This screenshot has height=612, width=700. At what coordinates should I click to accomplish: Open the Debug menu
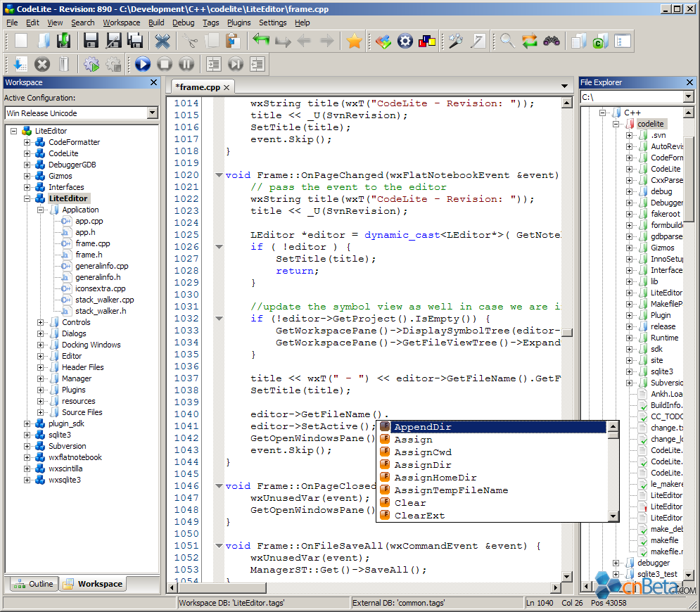pos(183,23)
